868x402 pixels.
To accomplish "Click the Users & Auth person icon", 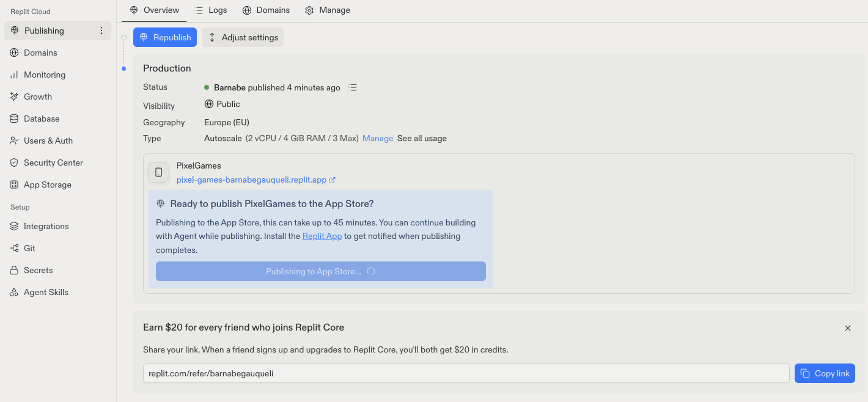I will [14, 141].
